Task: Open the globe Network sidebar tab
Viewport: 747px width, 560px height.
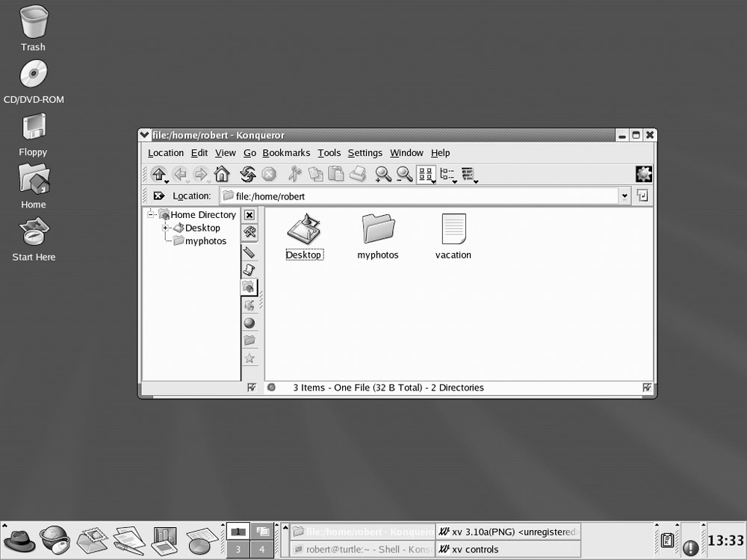Action: pyautogui.click(x=249, y=323)
